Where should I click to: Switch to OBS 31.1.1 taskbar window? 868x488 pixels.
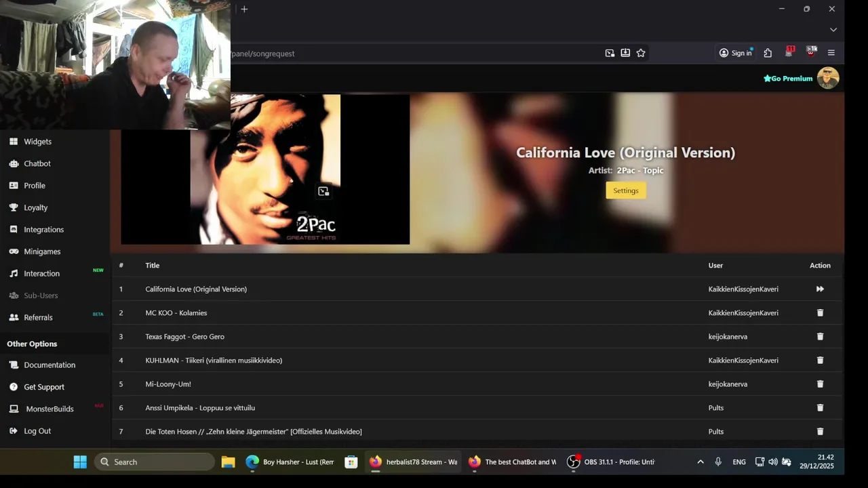click(x=612, y=462)
